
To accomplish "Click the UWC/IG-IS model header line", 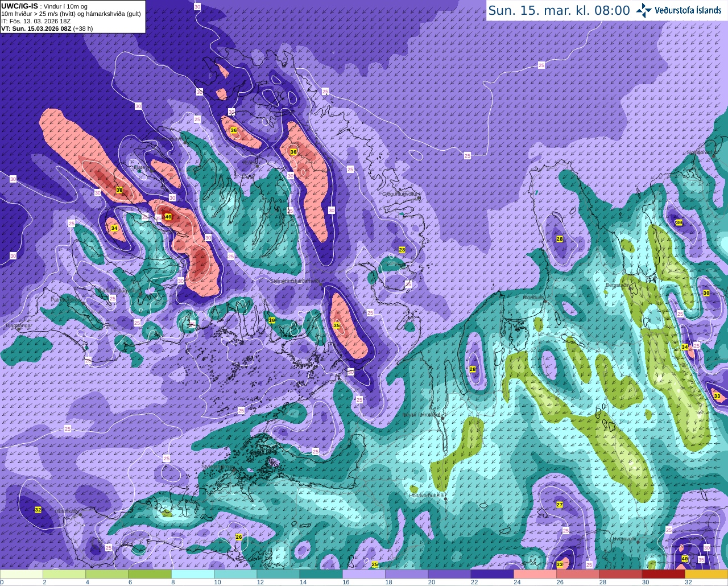I will 44,6.
